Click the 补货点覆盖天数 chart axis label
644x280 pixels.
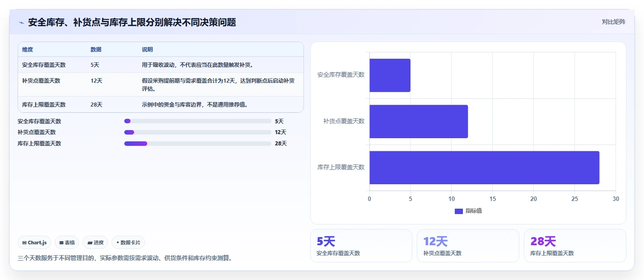pos(344,121)
